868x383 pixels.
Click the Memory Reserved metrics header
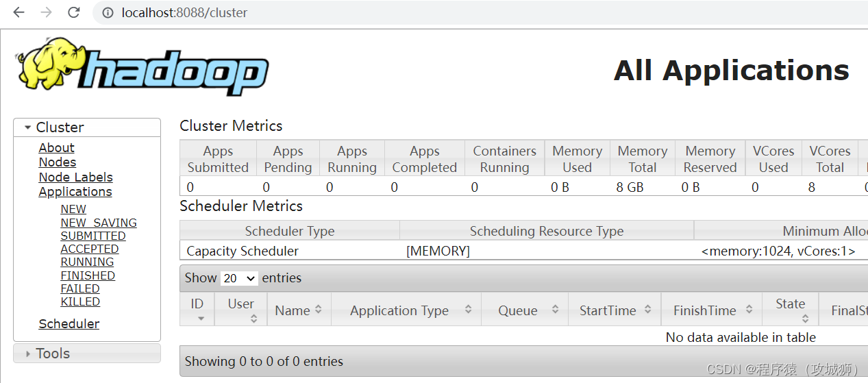click(710, 159)
